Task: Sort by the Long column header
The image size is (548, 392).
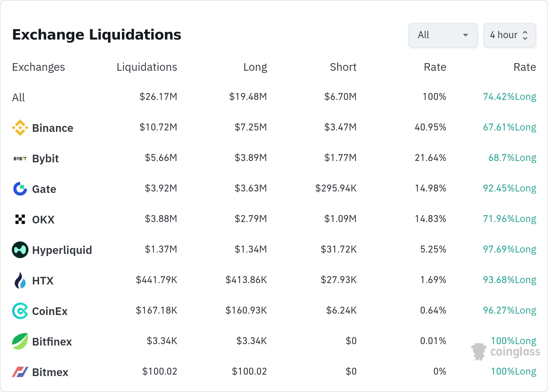Action: [255, 67]
